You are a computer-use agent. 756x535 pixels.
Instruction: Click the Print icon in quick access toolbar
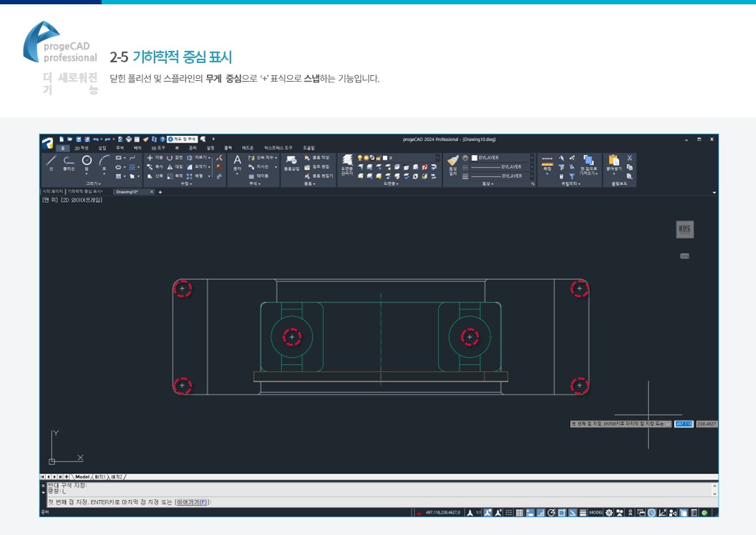pyautogui.click(x=129, y=140)
